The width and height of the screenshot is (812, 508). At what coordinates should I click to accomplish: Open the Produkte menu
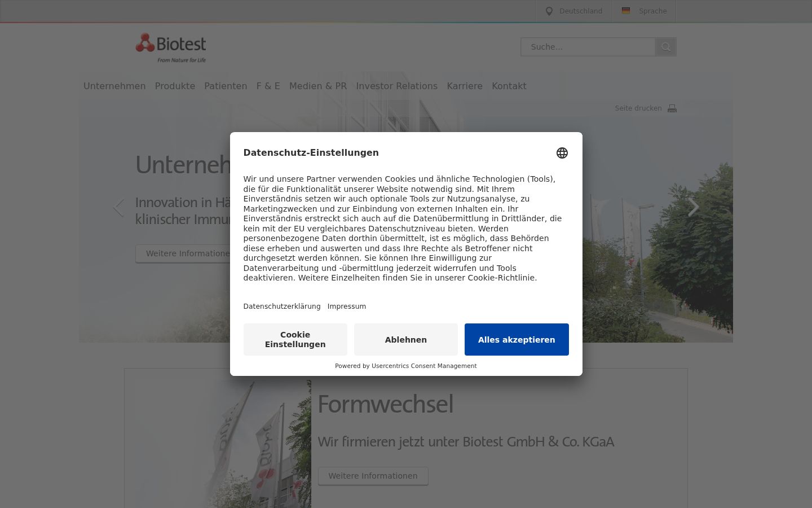click(175, 86)
